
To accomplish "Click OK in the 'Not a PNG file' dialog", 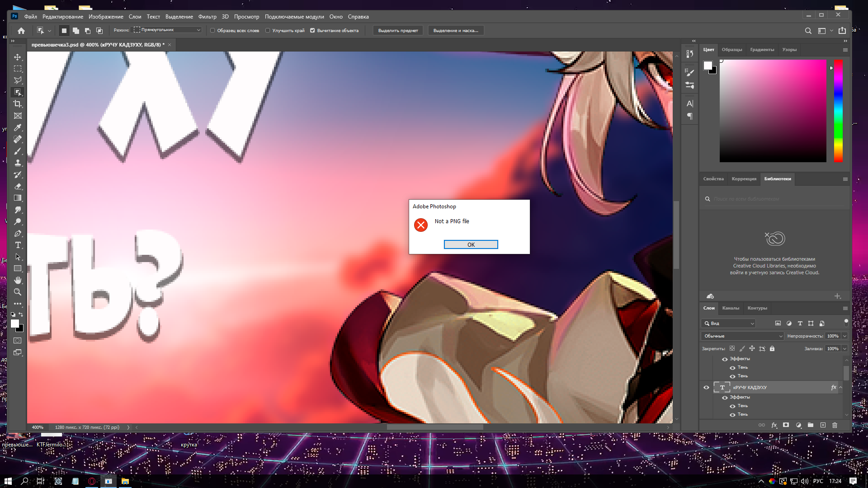I will click(x=471, y=244).
